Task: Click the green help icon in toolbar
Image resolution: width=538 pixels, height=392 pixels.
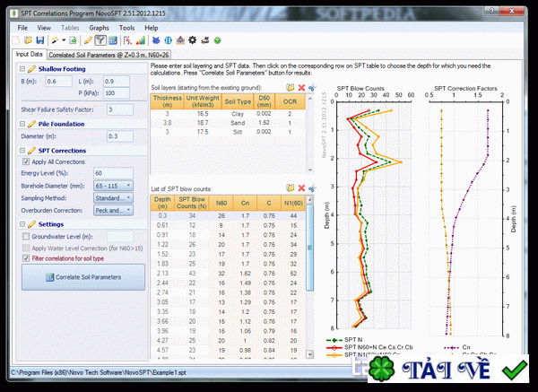Action: click(x=217, y=40)
